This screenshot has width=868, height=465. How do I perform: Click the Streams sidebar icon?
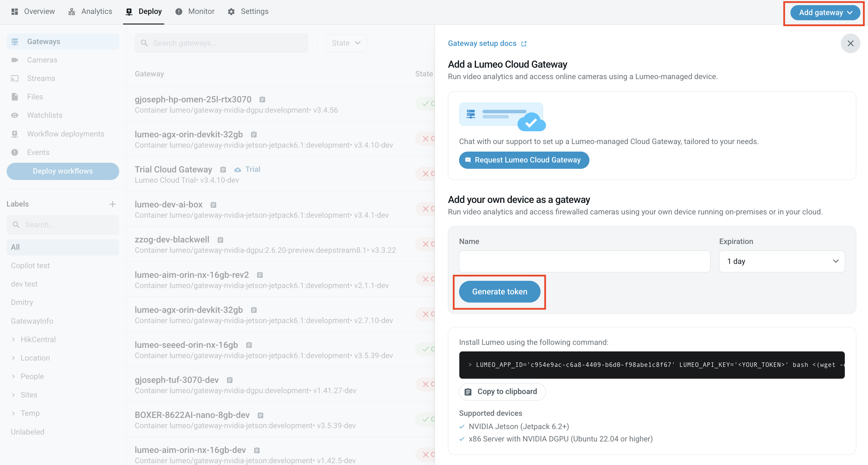(14, 79)
